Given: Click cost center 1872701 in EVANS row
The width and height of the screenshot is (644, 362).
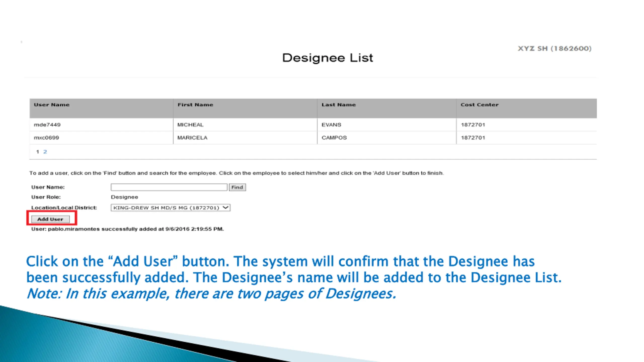Looking at the screenshot, I should point(527,125).
